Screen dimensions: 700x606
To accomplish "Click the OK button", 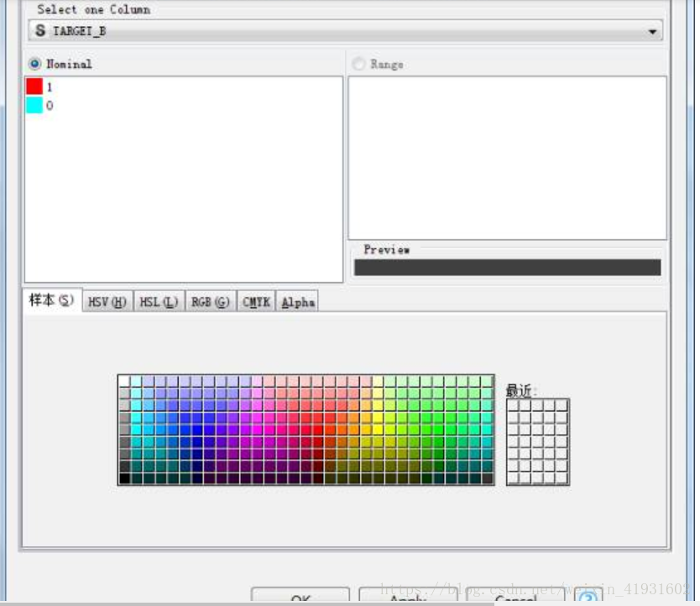I will (300, 595).
